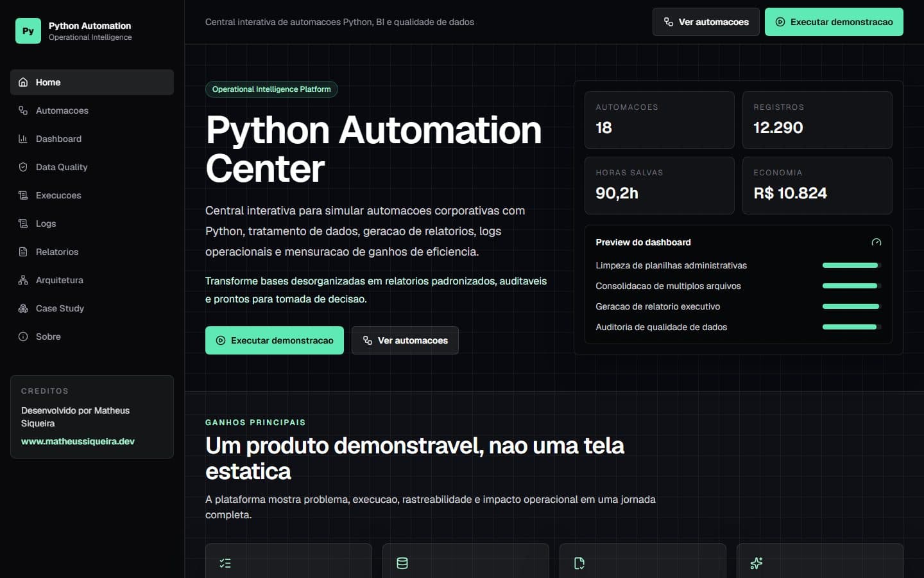The width and height of the screenshot is (924, 578).
Task: Click the Py logo icon
Action: coord(28,31)
